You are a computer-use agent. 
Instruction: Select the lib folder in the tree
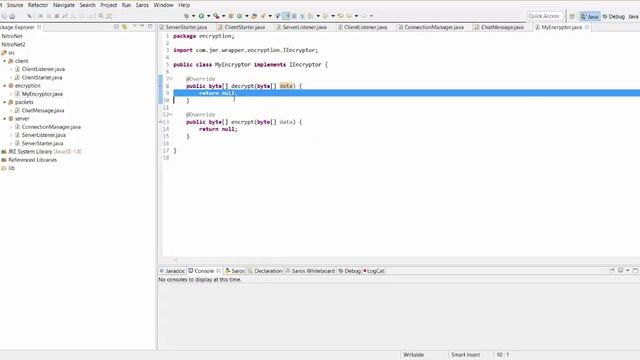coord(8,168)
